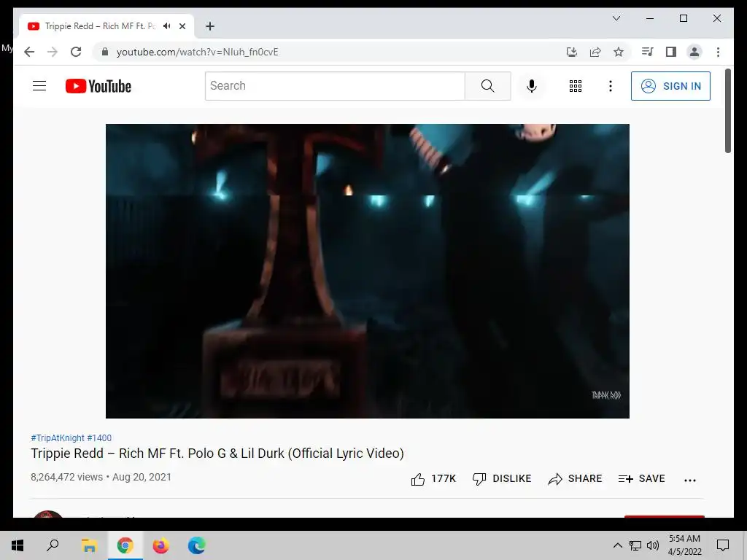Bookmark this tab with star icon

click(x=619, y=52)
